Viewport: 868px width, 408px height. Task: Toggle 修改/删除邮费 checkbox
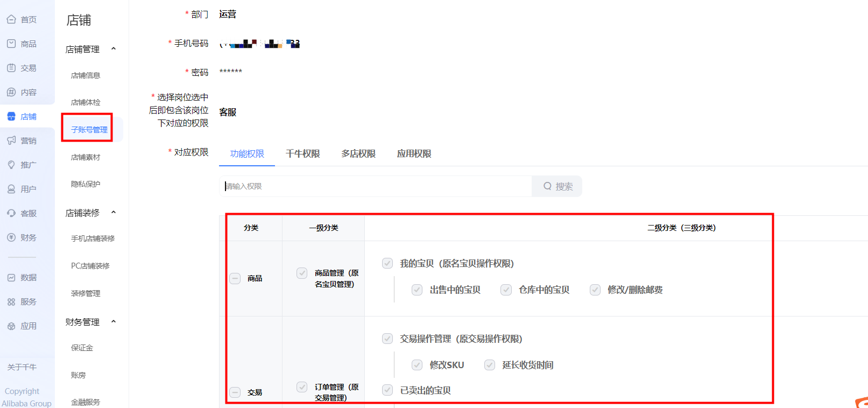point(595,290)
